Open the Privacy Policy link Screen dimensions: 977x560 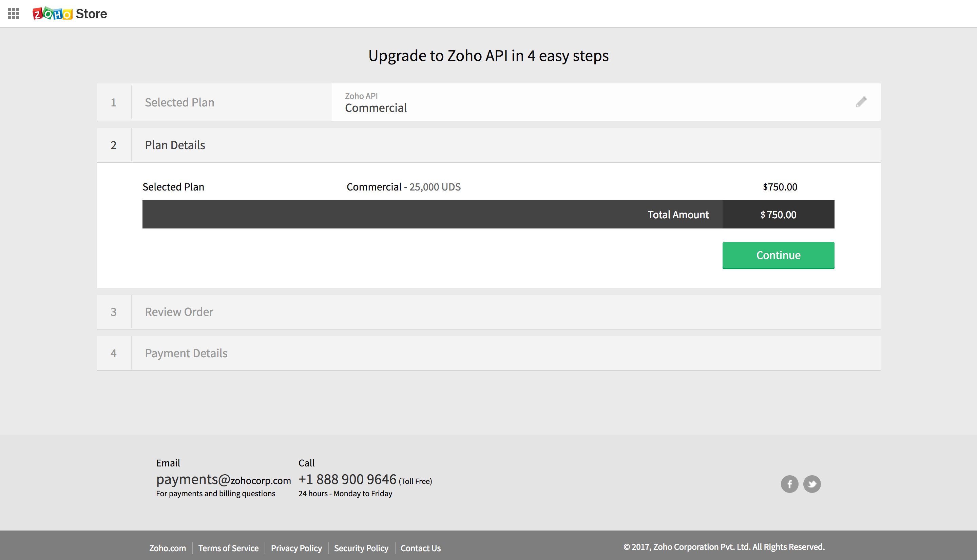[296, 548]
